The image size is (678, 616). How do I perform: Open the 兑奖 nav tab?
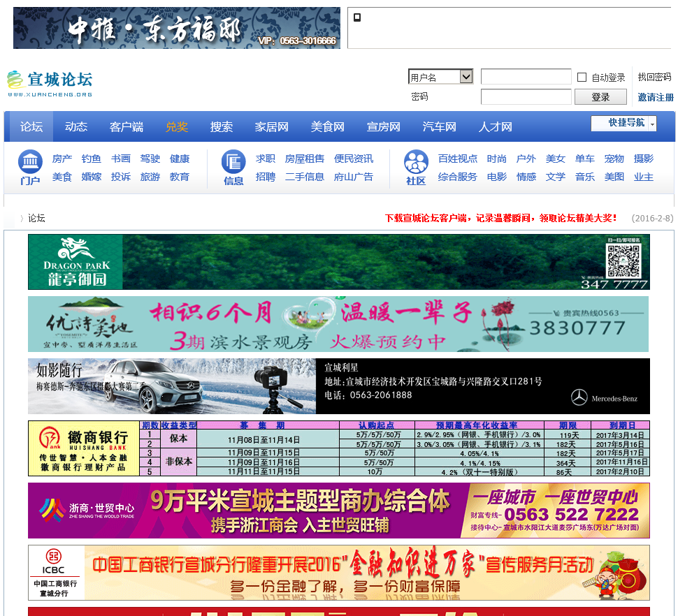(177, 126)
